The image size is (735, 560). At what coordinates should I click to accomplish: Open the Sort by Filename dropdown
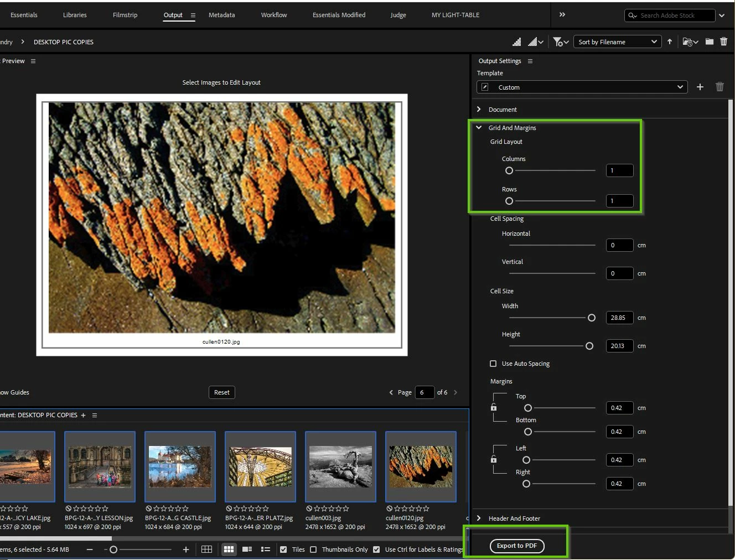pos(617,42)
